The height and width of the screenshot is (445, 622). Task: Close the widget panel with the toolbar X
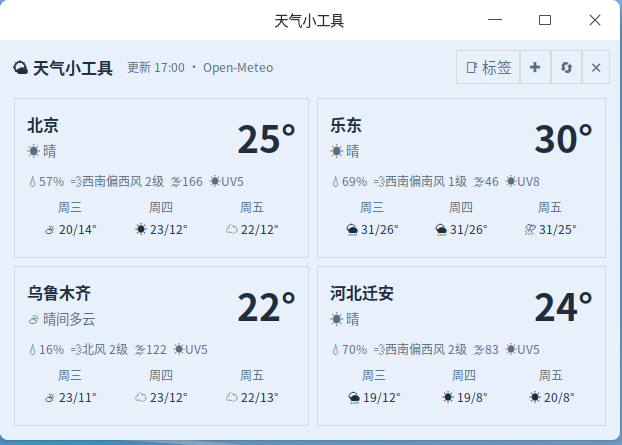pos(596,67)
